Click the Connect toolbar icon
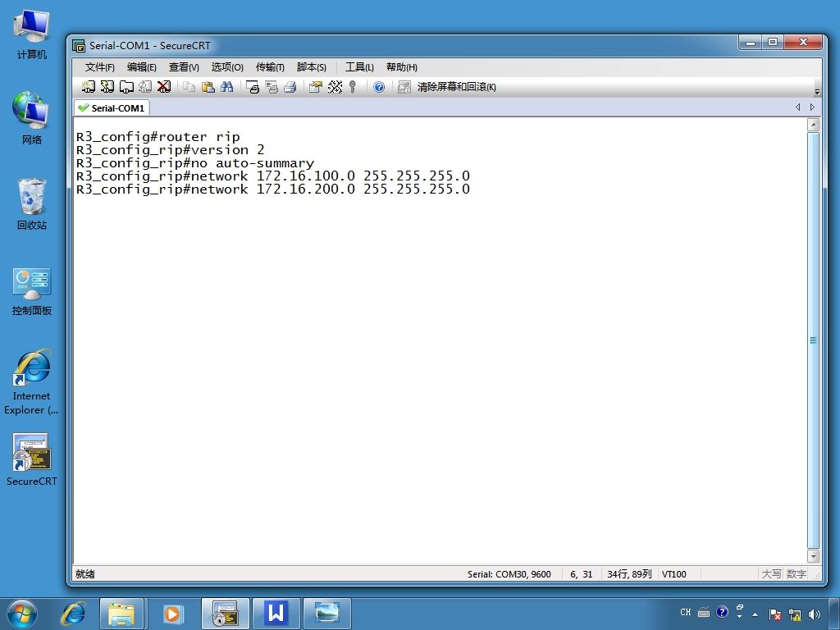 click(89, 86)
